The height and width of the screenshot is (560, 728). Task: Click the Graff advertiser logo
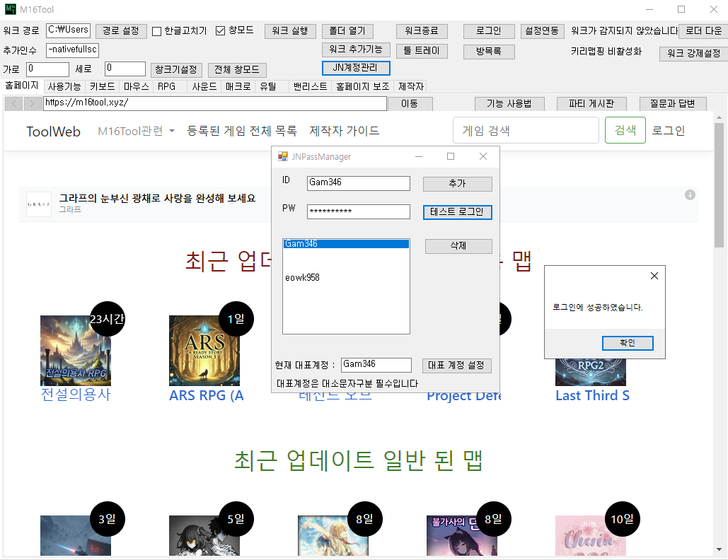(x=39, y=204)
